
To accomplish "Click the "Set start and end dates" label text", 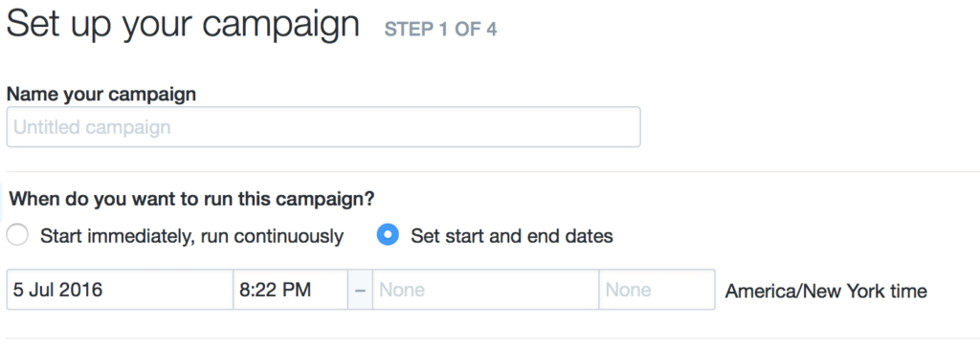I will (x=512, y=236).
